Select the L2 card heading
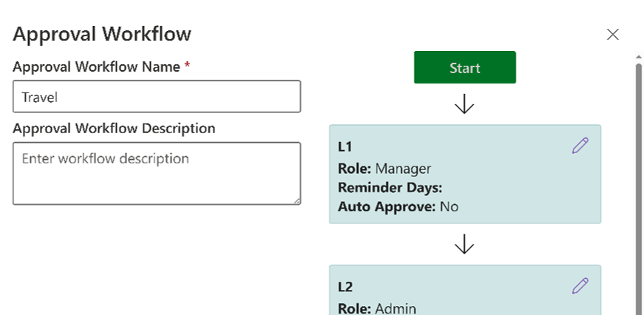The height and width of the screenshot is (315, 644). (x=345, y=287)
